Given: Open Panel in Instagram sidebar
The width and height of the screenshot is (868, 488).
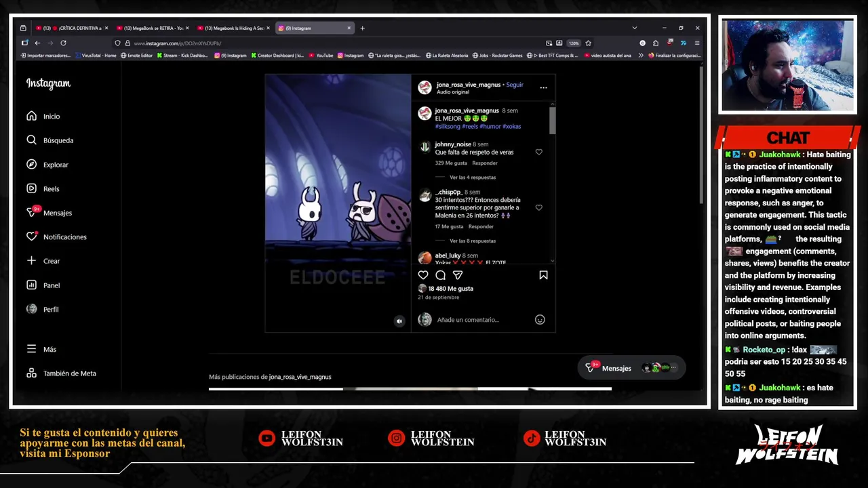Looking at the screenshot, I should click(43, 285).
